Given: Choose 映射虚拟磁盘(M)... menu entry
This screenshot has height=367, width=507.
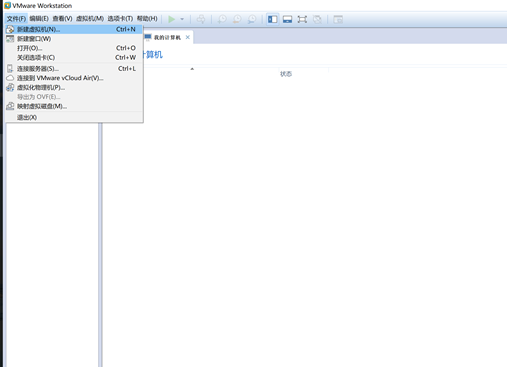Looking at the screenshot, I should (x=74, y=106).
